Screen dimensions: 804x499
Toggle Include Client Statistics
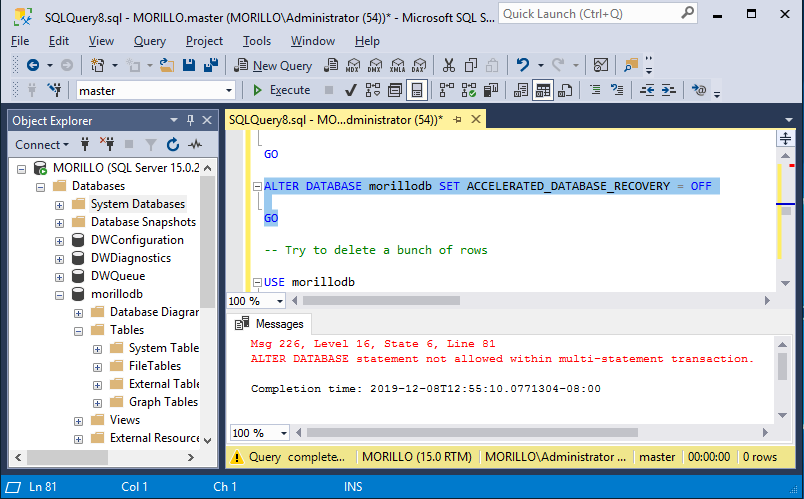(491, 91)
